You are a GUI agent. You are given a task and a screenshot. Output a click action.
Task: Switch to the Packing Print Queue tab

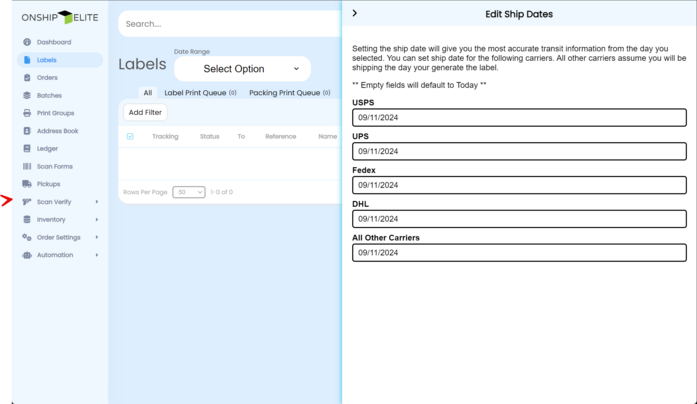click(289, 93)
